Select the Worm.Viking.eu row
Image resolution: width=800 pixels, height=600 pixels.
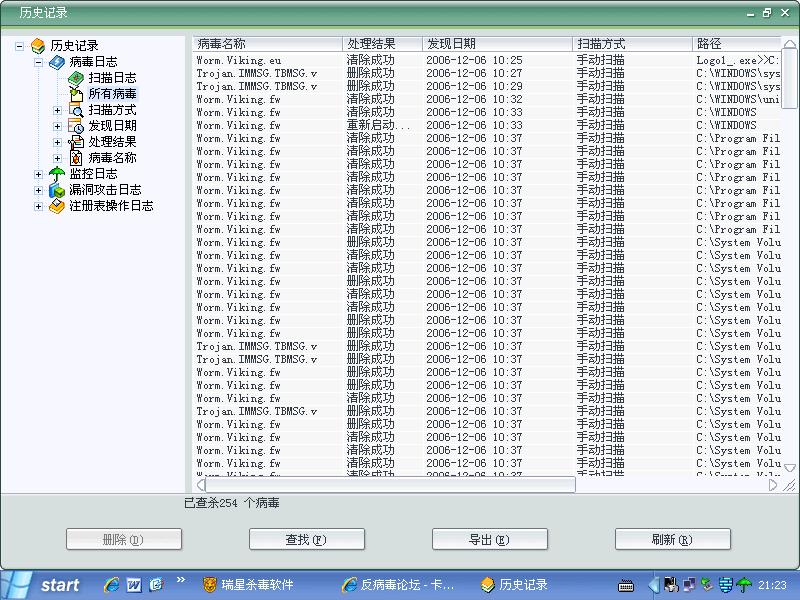(487, 60)
